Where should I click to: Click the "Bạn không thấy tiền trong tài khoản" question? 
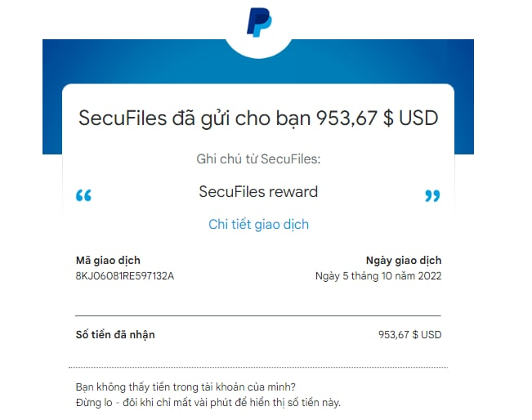click(x=185, y=386)
